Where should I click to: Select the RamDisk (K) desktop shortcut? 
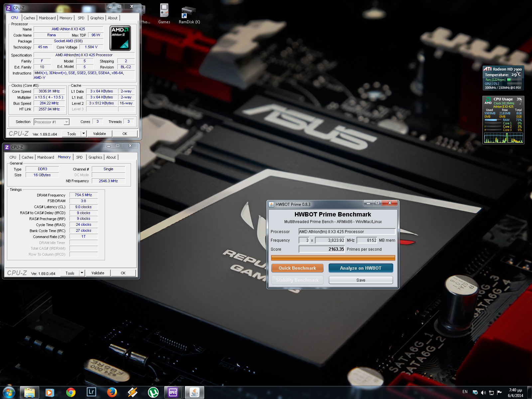click(x=189, y=14)
